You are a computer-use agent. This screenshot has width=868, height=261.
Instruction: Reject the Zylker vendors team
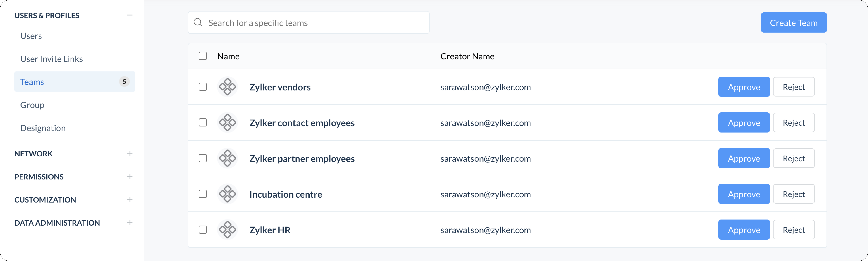(x=794, y=87)
